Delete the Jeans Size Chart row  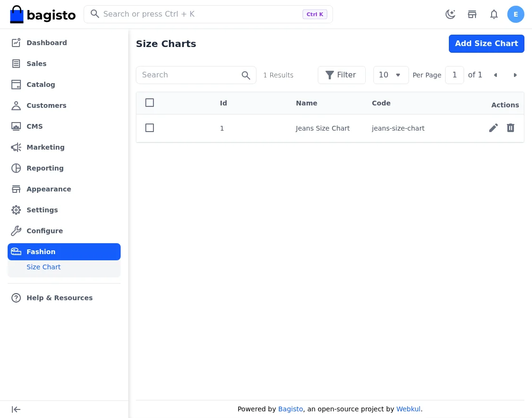[x=510, y=128]
